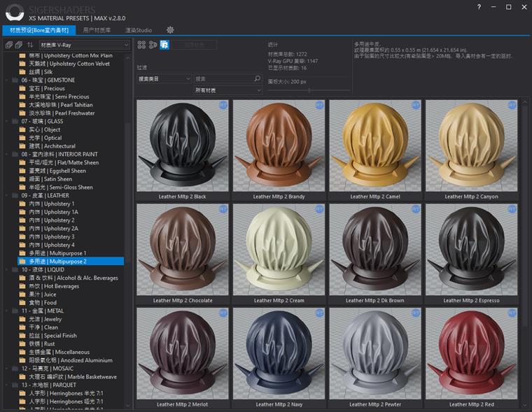Click the folder icon beside Precious

pyautogui.click(x=22, y=88)
